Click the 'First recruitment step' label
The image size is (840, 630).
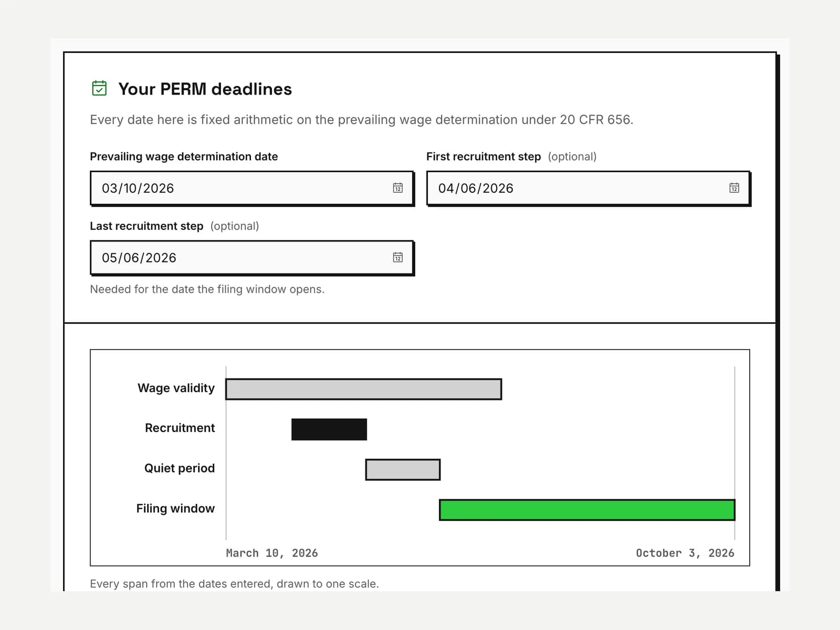coord(484,156)
